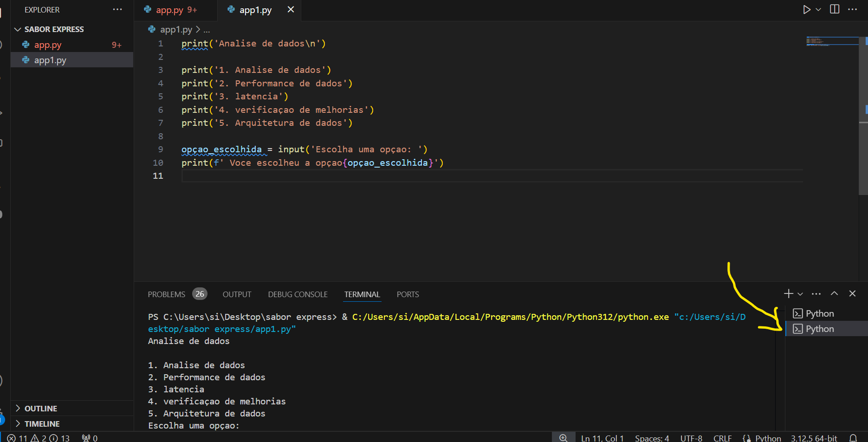Change indentation via Spaces: 4

coord(652,438)
